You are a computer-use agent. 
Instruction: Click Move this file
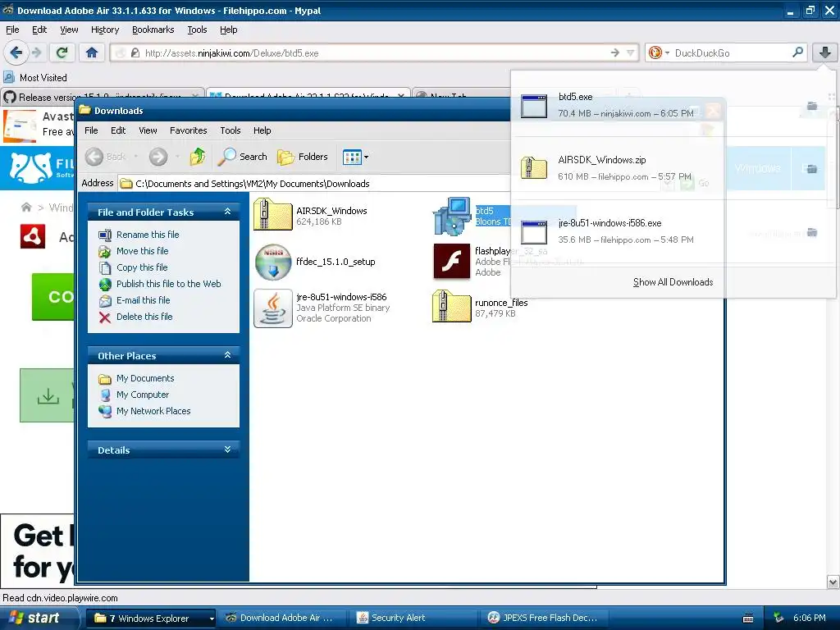click(143, 251)
